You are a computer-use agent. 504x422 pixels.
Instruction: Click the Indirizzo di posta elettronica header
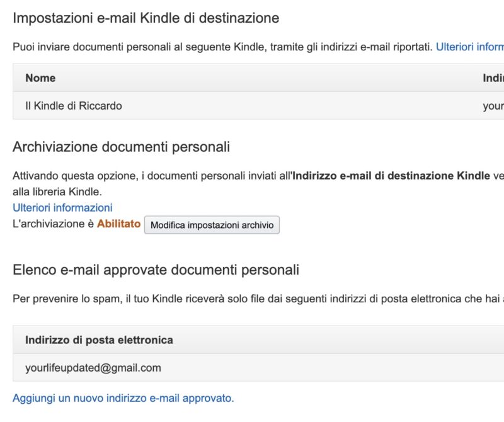coord(99,340)
